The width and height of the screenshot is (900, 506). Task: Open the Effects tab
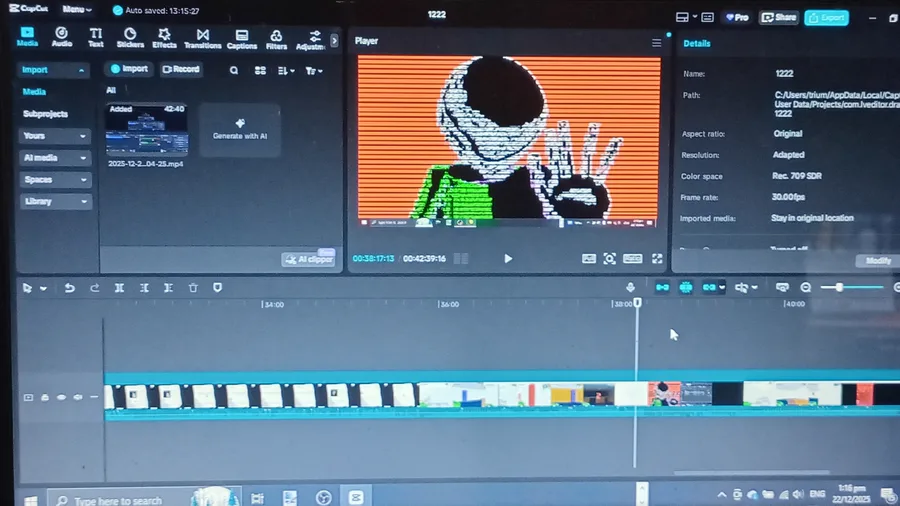point(164,37)
